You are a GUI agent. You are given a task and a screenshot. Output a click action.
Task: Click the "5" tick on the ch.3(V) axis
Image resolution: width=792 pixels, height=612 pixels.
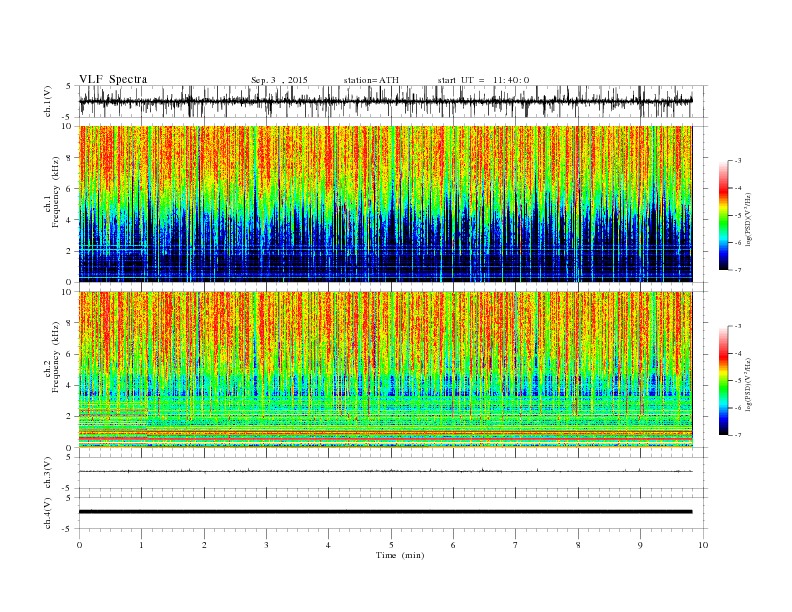[69, 457]
